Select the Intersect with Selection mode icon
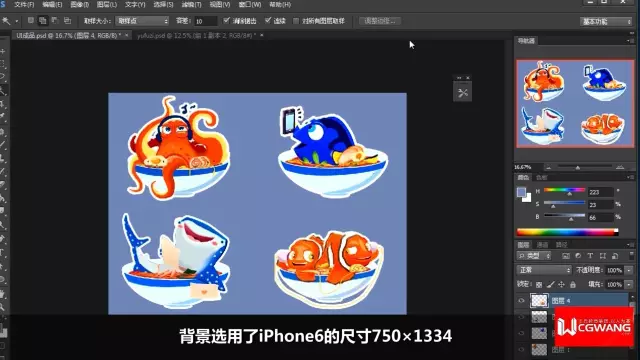 pyautogui.click(x=67, y=20)
